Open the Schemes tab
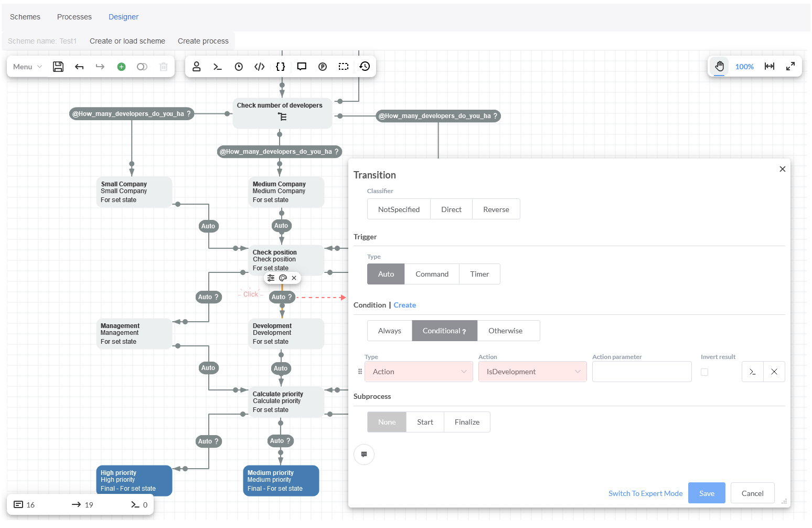The height and width of the screenshot is (528, 812). coord(25,17)
